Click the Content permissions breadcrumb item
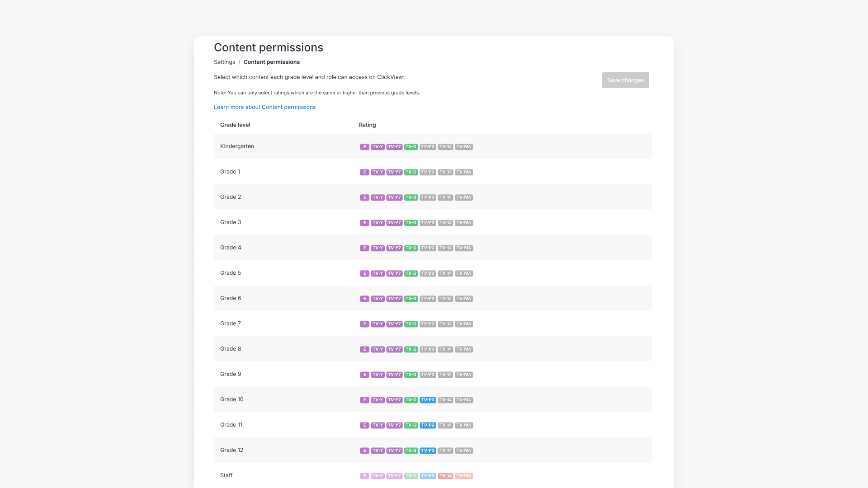The image size is (868, 488). pos(271,62)
